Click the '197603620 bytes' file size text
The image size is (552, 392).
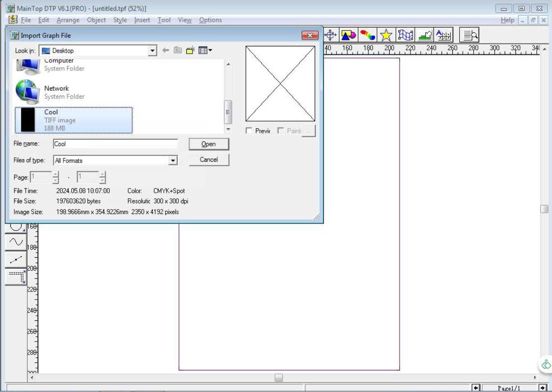(78, 201)
